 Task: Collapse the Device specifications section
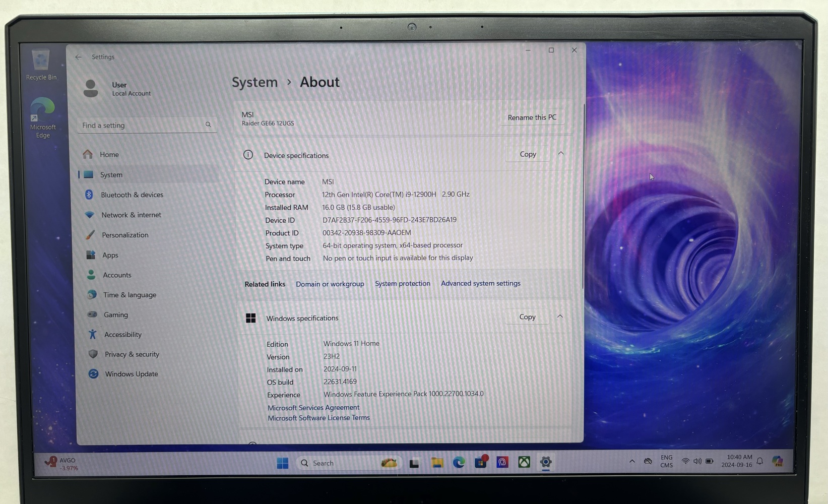561,154
